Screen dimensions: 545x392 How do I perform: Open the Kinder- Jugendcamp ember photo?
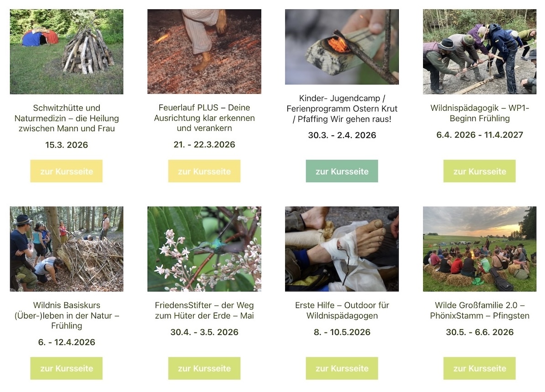pyautogui.click(x=342, y=47)
